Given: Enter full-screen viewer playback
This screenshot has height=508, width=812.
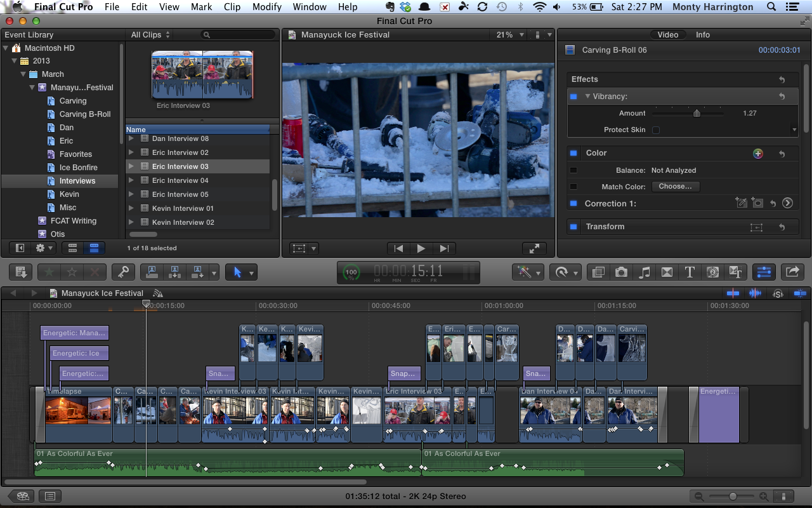Looking at the screenshot, I should pyautogui.click(x=534, y=249).
